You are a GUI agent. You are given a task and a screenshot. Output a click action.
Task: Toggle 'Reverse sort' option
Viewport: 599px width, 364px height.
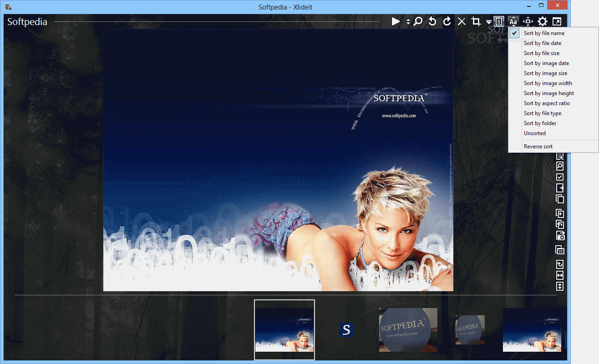tap(553, 147)
